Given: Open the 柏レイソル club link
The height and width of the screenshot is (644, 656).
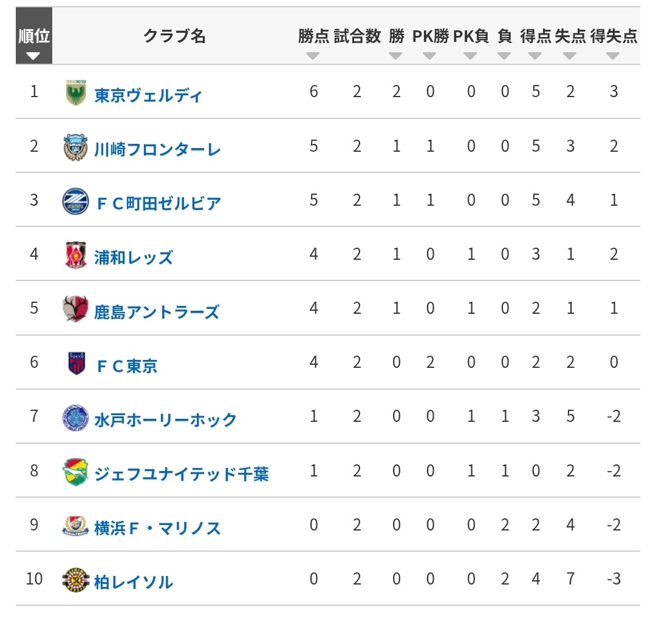Looking at the screenshot, I should [134, 583].
